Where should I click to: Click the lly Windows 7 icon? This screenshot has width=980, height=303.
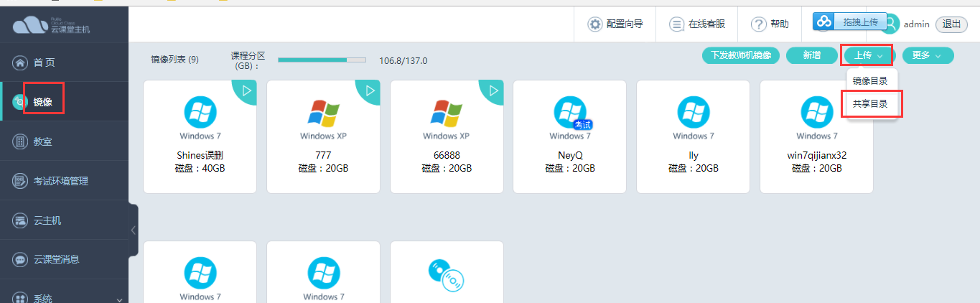pyautogui.click(x=694, y=113)
